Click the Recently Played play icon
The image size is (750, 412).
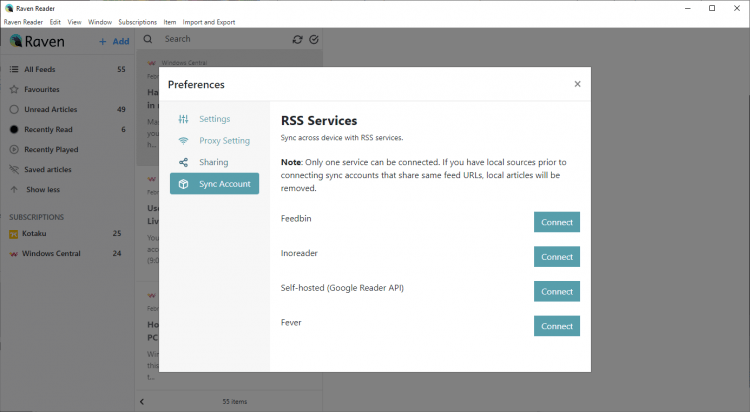[14, 150]
